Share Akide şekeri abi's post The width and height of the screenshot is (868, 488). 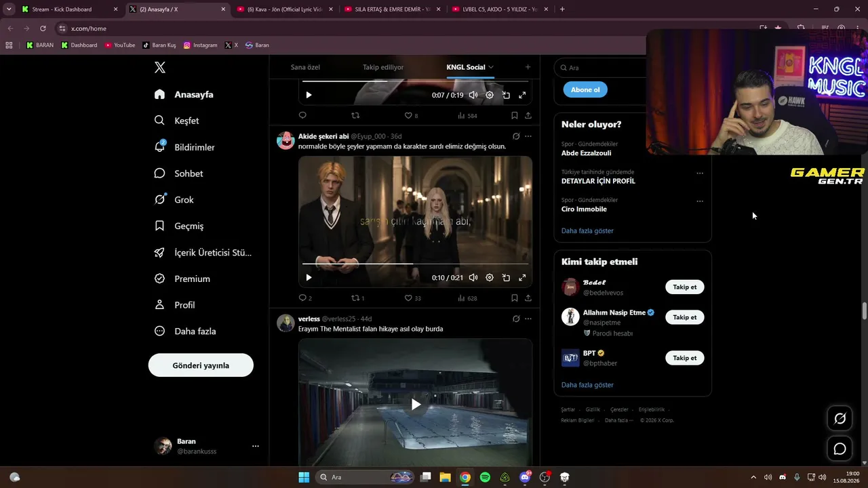[x=528, y=298]
